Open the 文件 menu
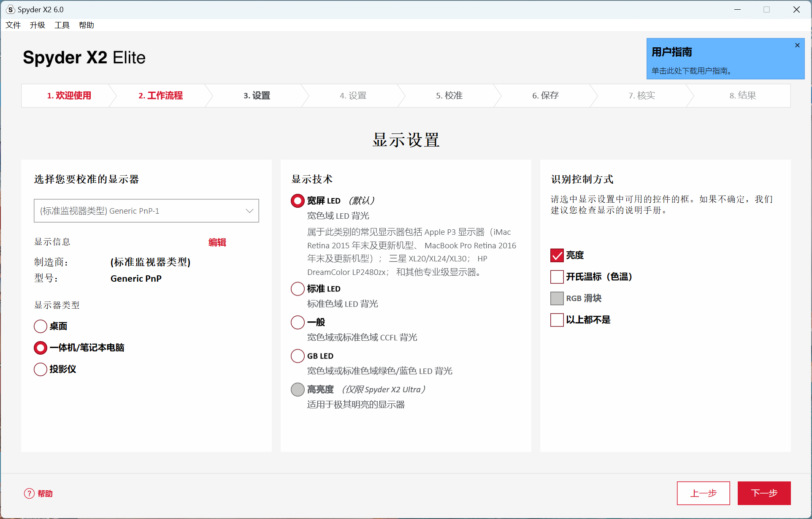The image size is (812, 519). (13, 25)
